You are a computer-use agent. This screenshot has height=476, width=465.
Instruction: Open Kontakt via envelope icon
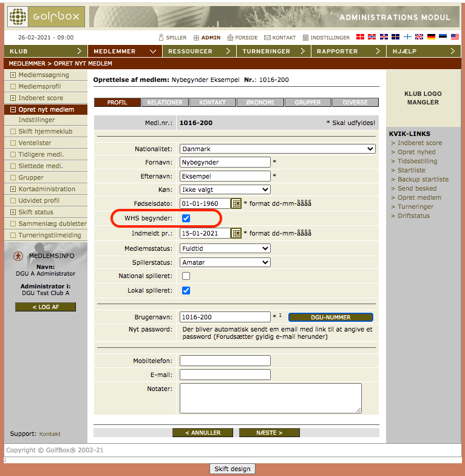[x=267, y=38]
